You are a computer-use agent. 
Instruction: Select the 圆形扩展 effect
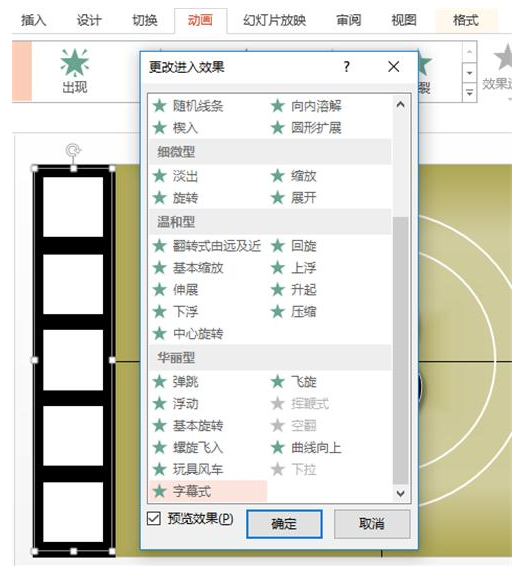(306, 127)
